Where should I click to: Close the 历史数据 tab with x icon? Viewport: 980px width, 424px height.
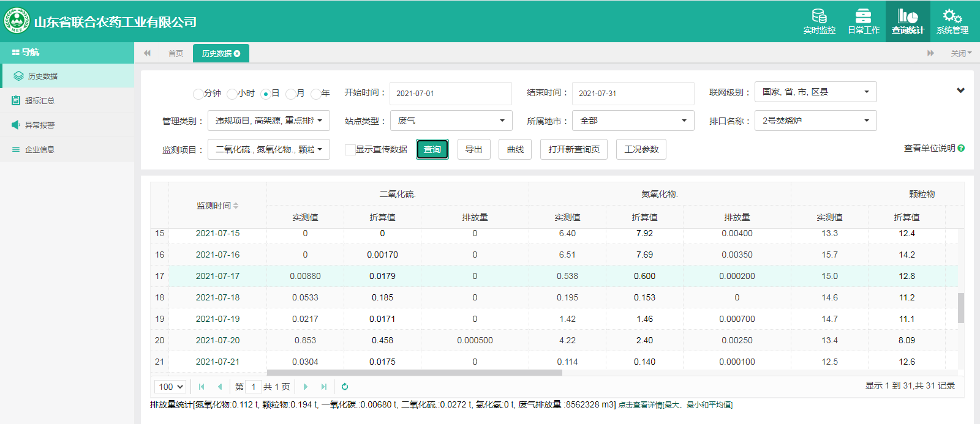237,54
